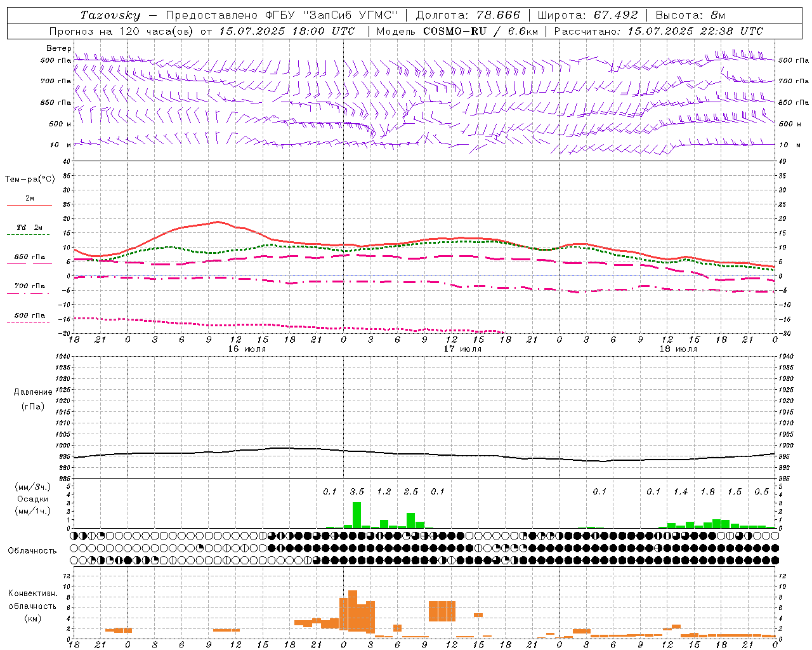The width and height of the screenshot is (812, 650).
Task: Click the computed time 15.07.2025 22:38 UTC
Action: (x=695, y=31)
